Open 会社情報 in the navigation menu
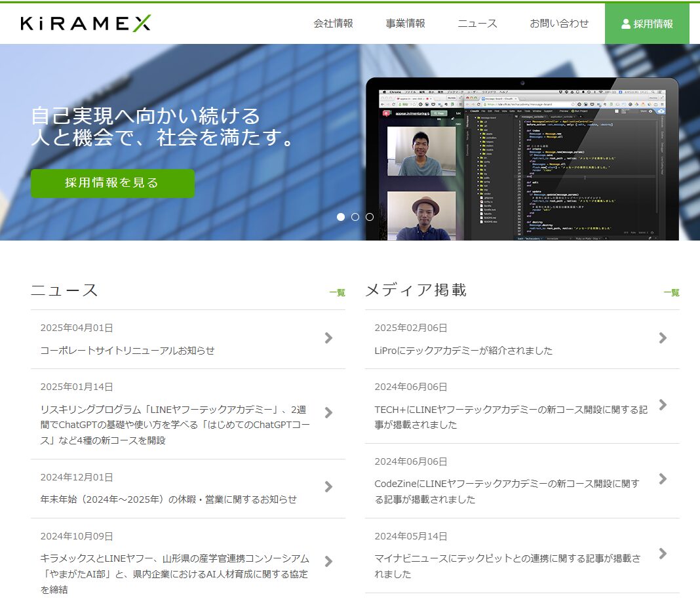This screenshot has width=700, height=605. pos(333,24)
